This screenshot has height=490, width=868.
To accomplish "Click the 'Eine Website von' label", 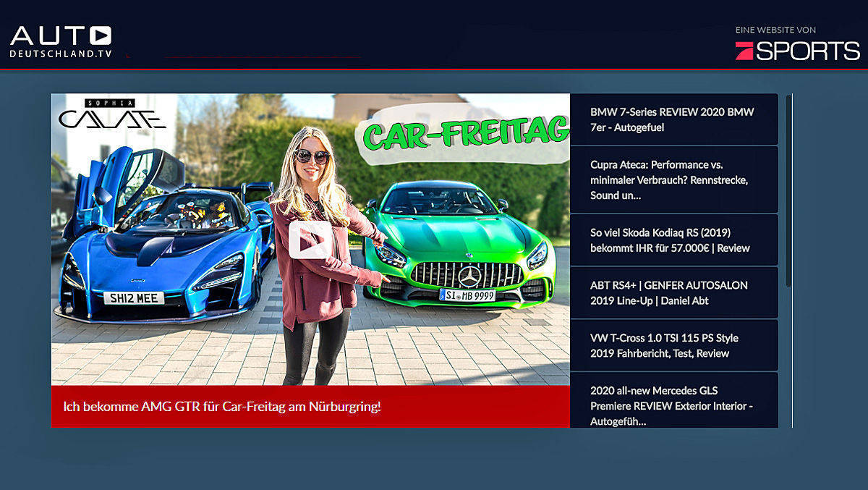I will 775,30.
